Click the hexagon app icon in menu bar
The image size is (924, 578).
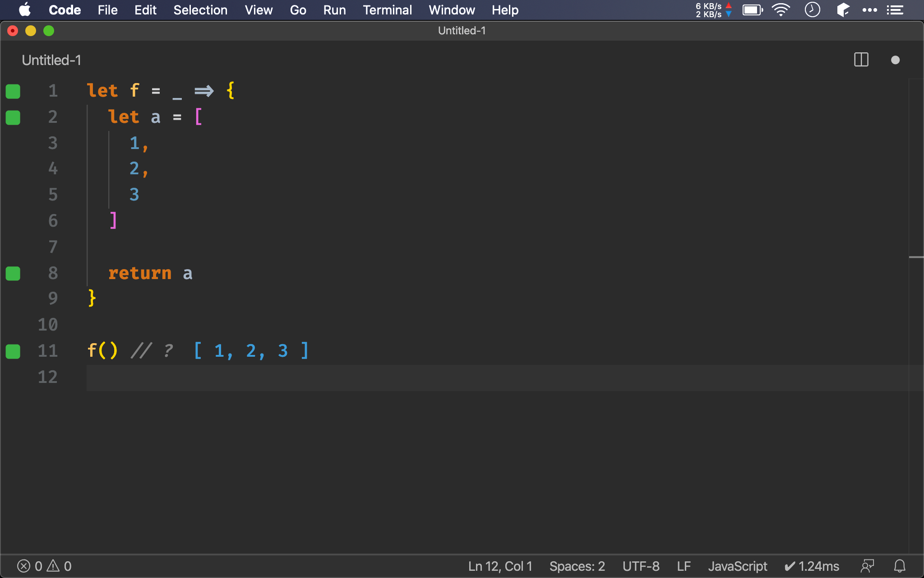coord(843,10)
